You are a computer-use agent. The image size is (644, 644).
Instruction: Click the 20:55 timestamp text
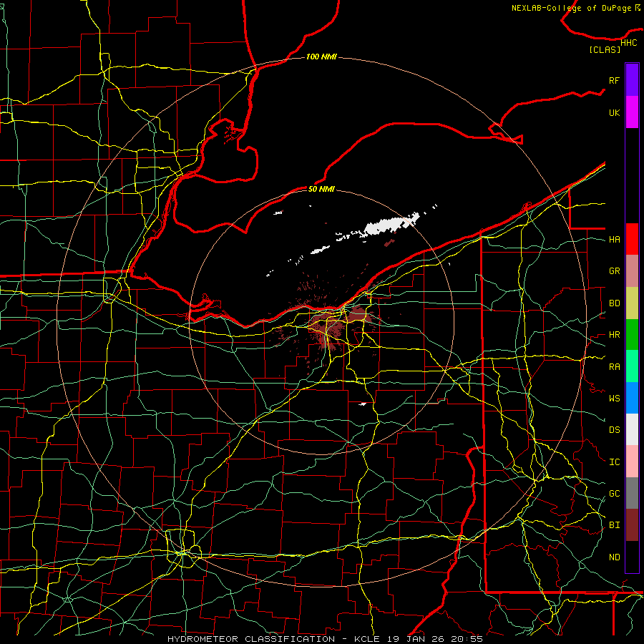click(x=466, y=639)
